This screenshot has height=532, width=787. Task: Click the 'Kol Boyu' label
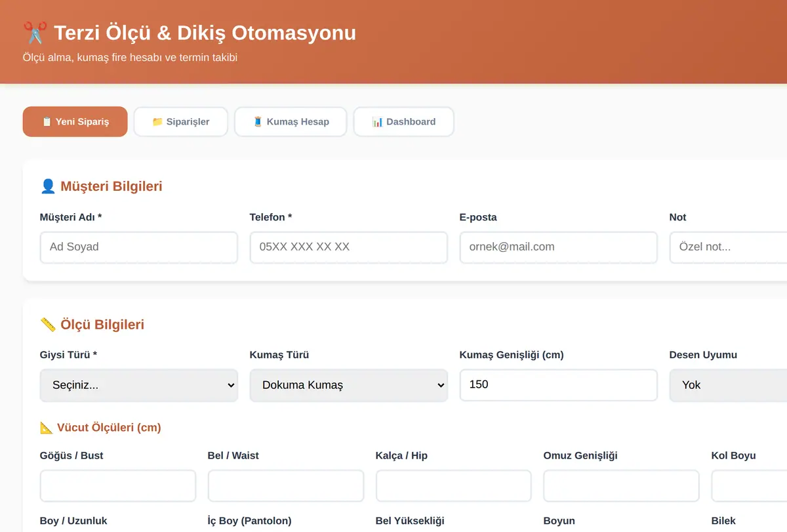[x=734, y=456]
